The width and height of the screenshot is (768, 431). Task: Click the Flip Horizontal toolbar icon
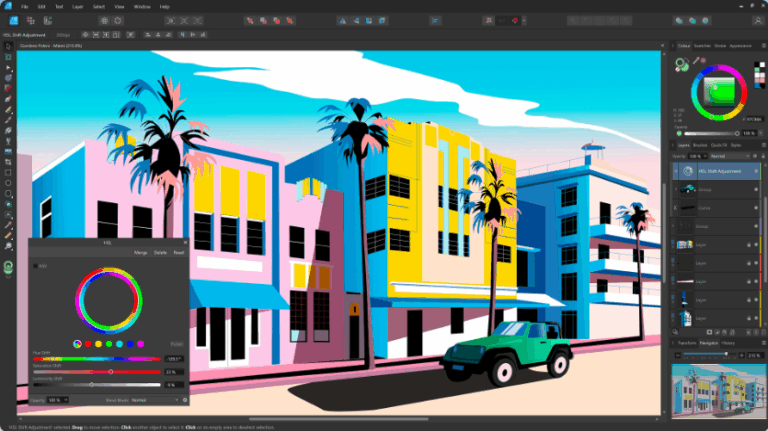coord(342,21)
